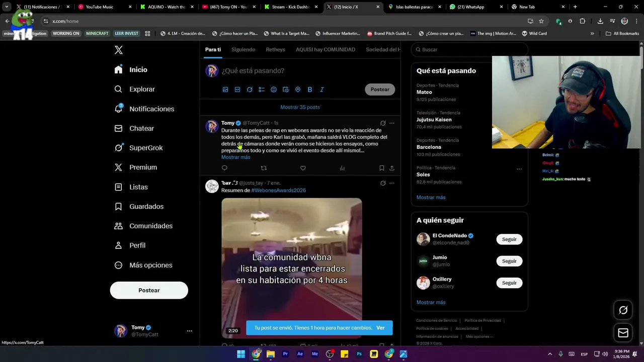Open Comunidades in the sidebar
Viewport: 644px width, 362px height.
[143, 226]
